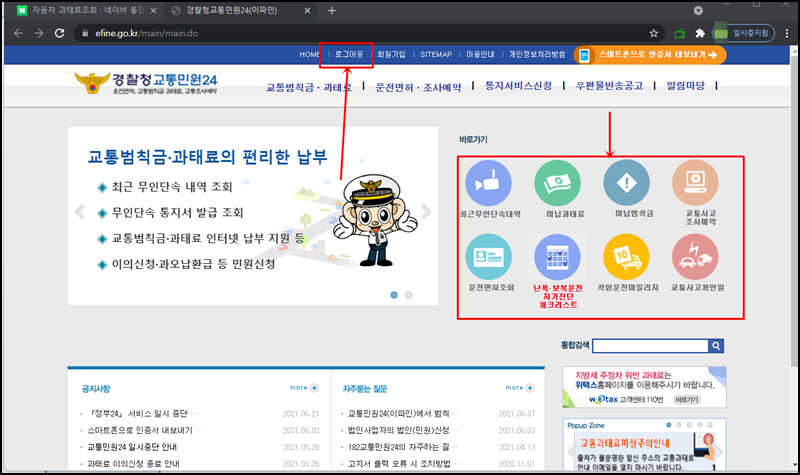The height and width of the screenshot is (475, 800).
Task: Show previous banner slide with left arrow
Action: pos(80,211)
